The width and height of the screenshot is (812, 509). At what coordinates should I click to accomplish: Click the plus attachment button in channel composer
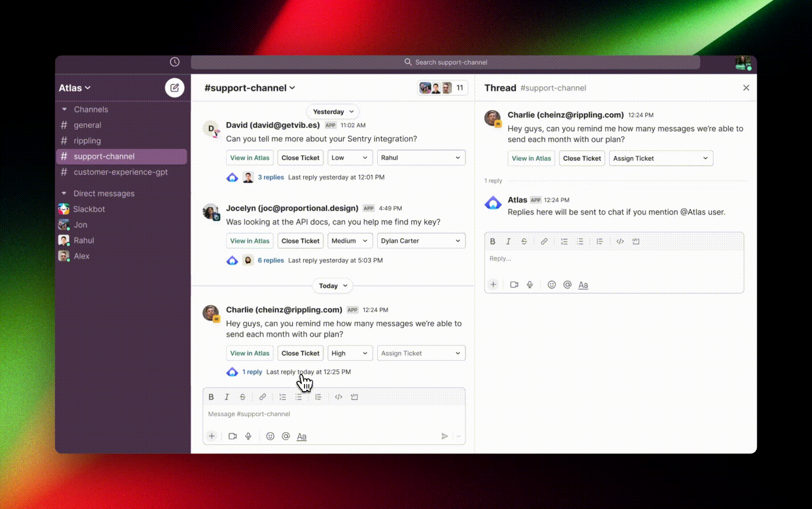coord(212,436)
